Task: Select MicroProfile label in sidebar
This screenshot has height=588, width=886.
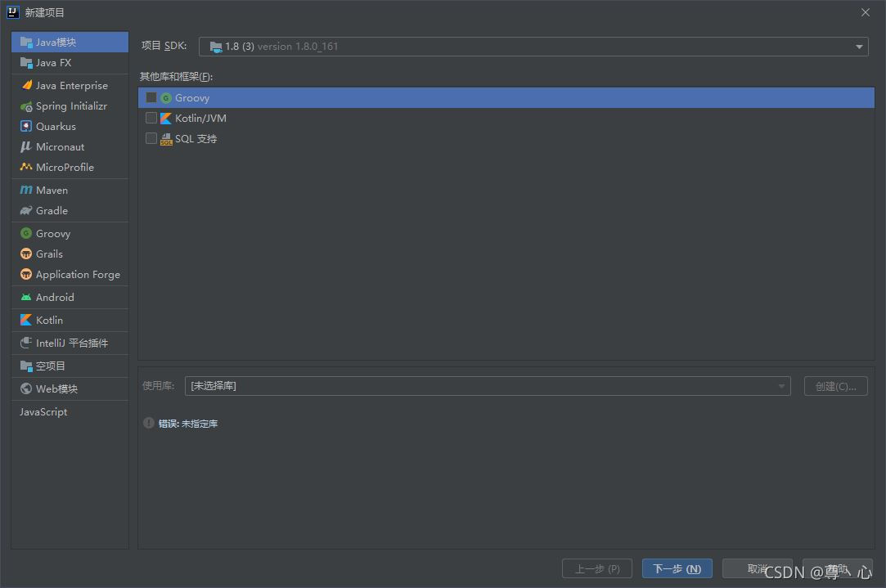Action: point(65,167)
